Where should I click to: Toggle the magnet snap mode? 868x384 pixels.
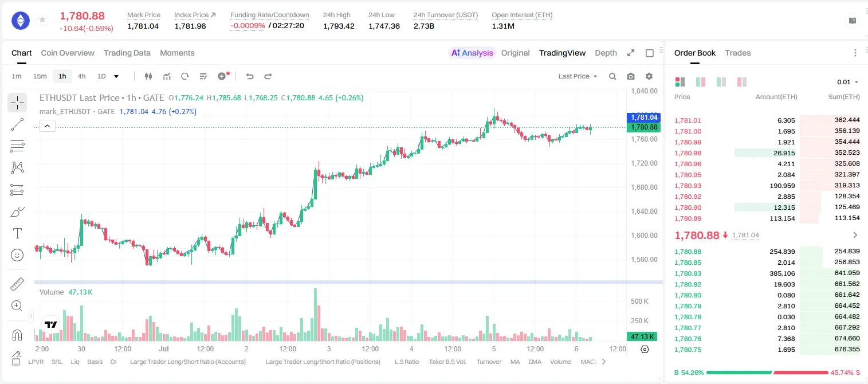17,335
